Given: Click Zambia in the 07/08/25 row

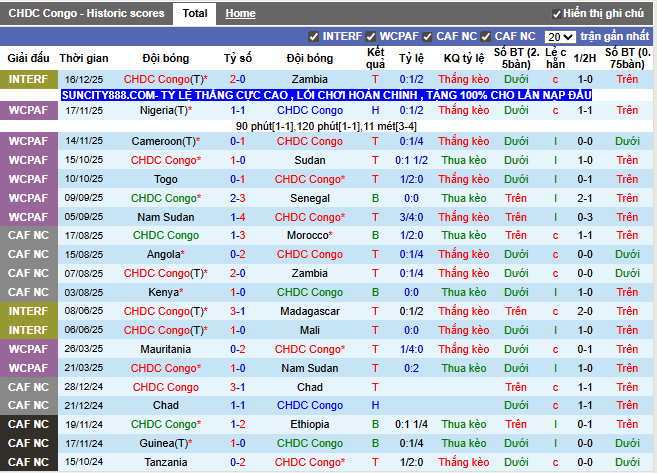Looking at the screenshot, I should point(310,273).
